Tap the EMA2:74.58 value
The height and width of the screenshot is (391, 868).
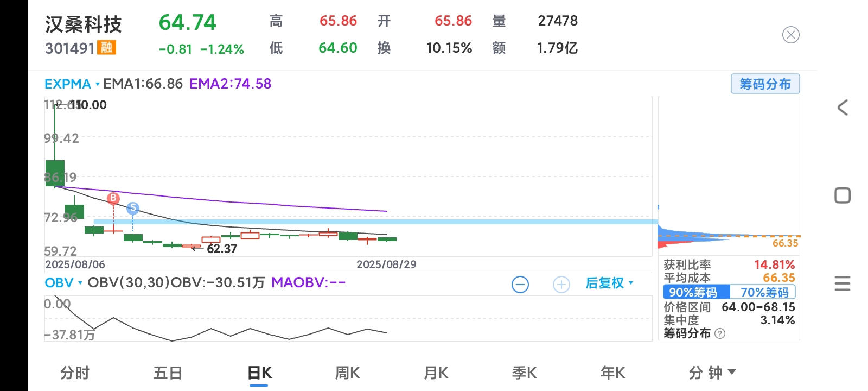(230, 84)
